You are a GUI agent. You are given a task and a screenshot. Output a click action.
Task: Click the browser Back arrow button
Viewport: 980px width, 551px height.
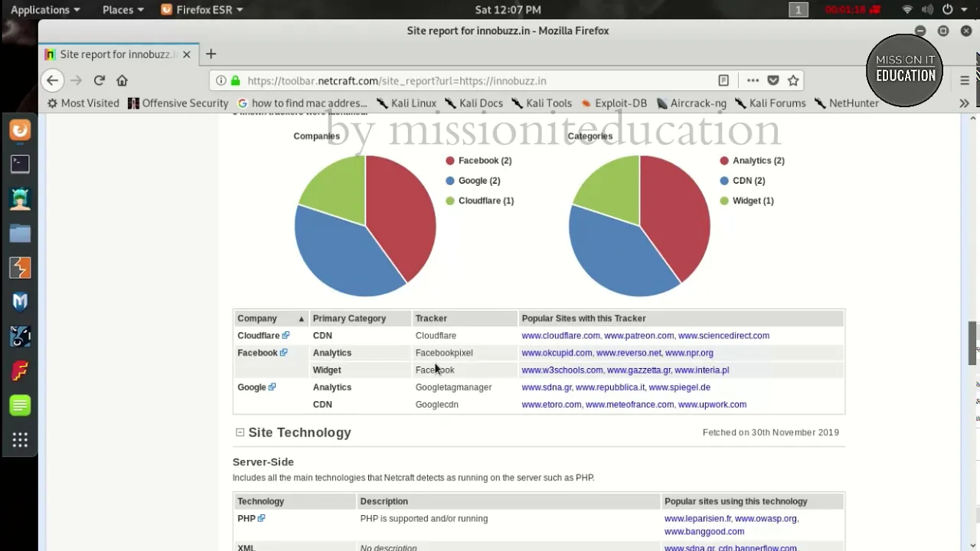[x=52, y=80]
